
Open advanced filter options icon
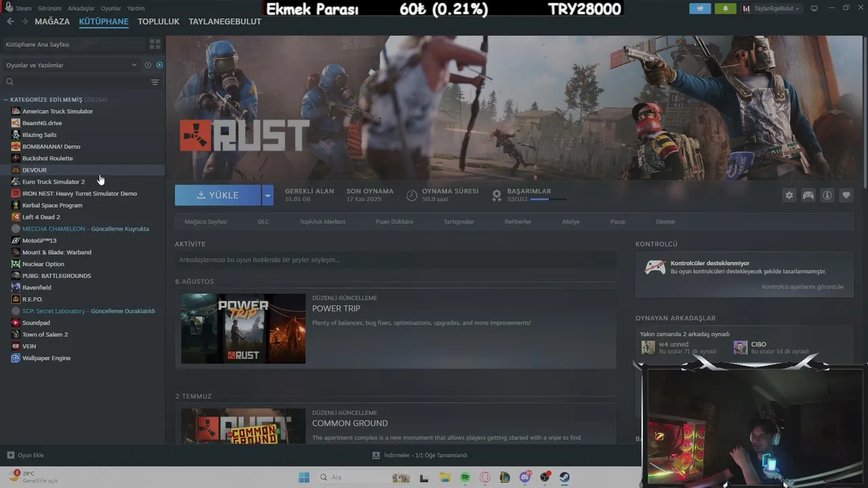pyautogui.click(x=155, y=82)
